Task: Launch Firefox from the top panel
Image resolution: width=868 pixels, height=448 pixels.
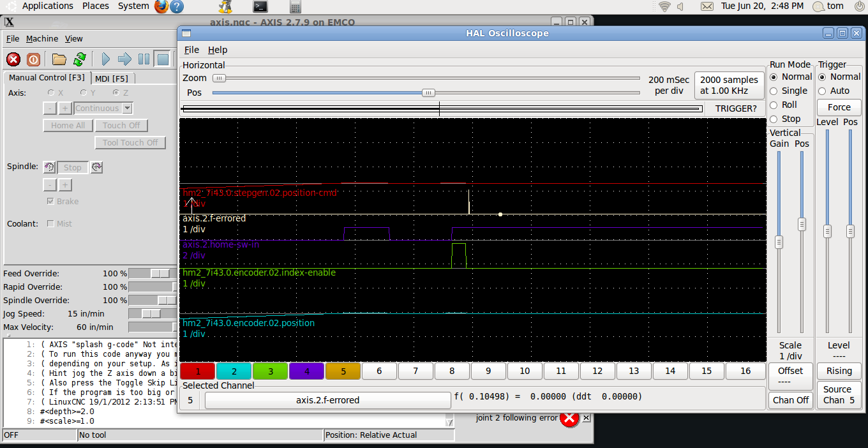Action: pos(162,6)
